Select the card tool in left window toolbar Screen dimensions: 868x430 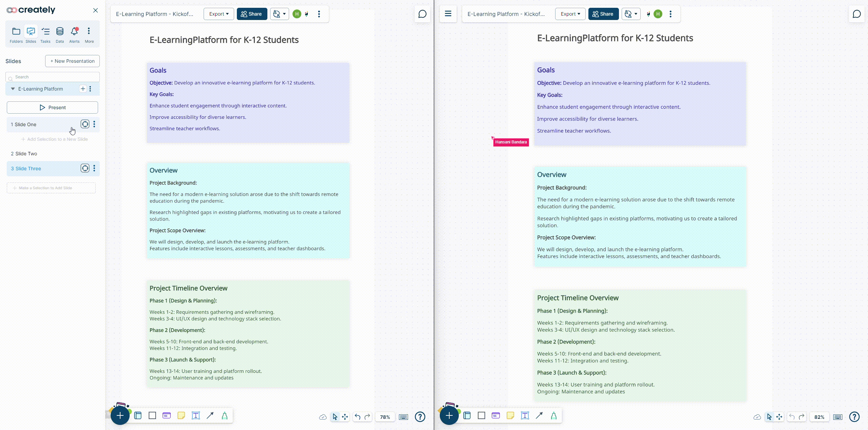pyautogui.click(x=167, y=415)
